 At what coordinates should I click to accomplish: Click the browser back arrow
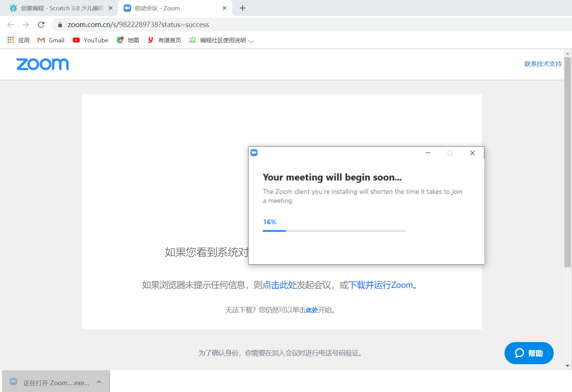tap(11, 25)
